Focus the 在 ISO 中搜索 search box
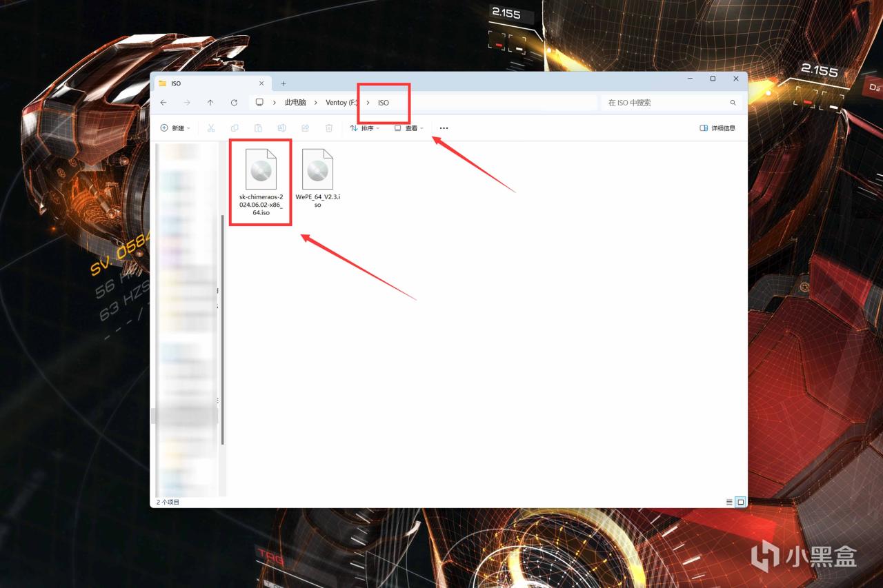The image size is (883, 588). click(x=672, y=103)
